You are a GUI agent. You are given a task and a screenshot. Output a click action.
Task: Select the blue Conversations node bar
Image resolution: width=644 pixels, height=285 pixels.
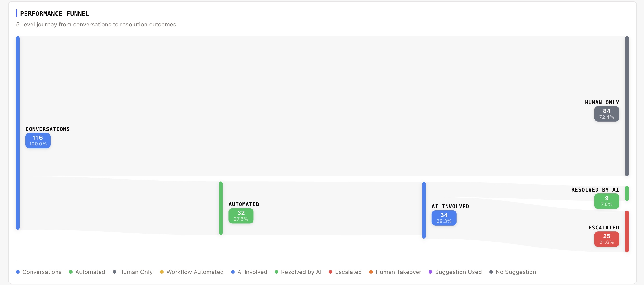[x=18, y=132]
